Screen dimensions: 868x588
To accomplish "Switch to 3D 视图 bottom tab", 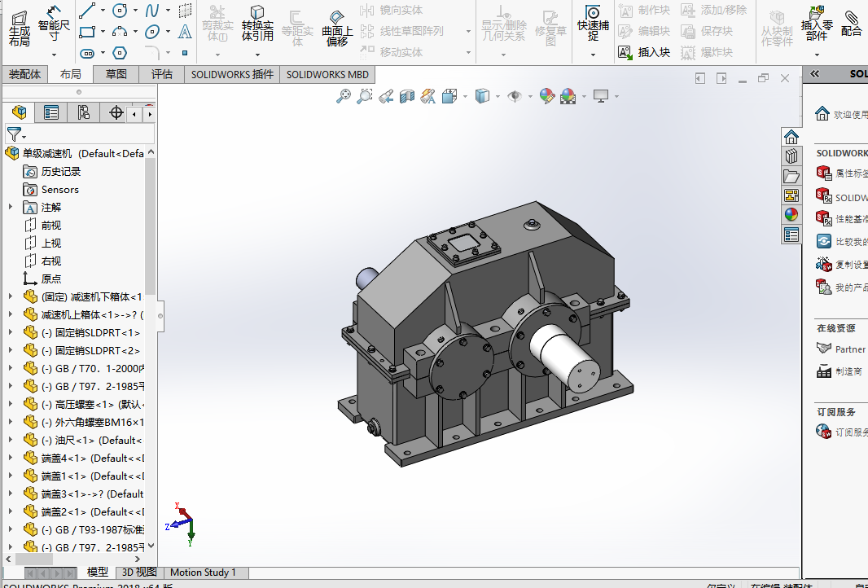I will pos(139,573).
